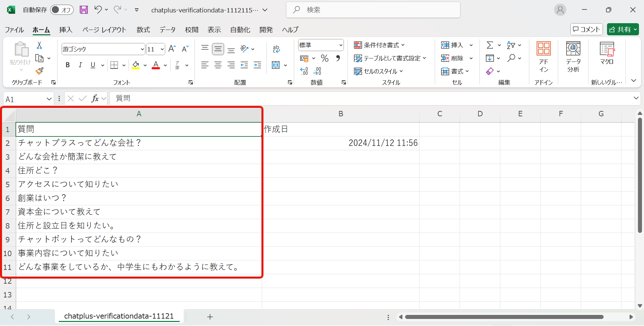
Task: Toggle the AutoSave switch
Action: point(62,10)
